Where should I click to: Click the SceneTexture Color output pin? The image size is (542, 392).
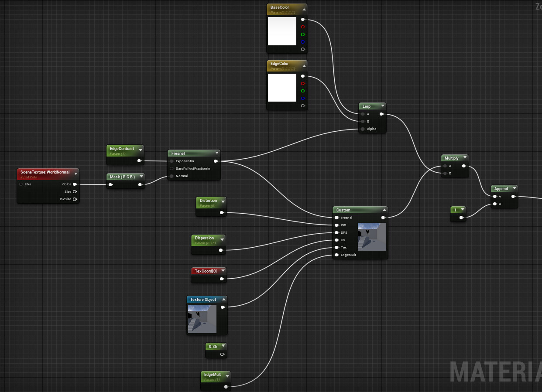pyautogui.click(x=75, y=184)
